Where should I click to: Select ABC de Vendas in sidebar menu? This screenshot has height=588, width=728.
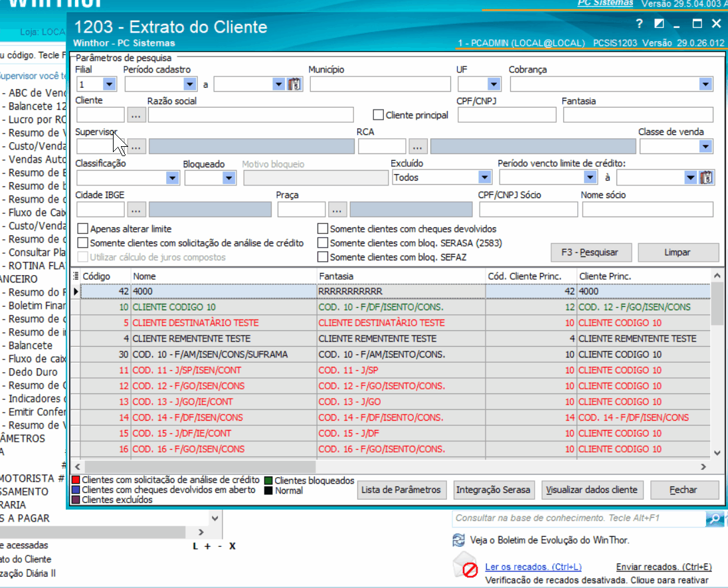tap(34, 93)
